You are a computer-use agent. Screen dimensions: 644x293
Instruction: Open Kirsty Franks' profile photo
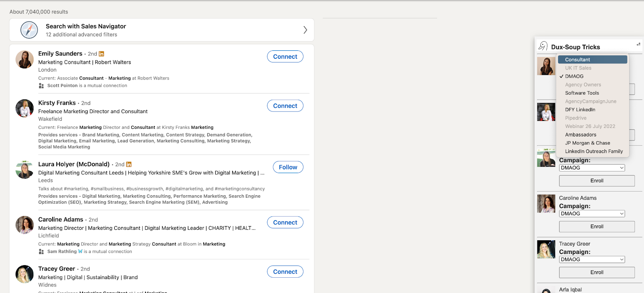coord(25,109)
